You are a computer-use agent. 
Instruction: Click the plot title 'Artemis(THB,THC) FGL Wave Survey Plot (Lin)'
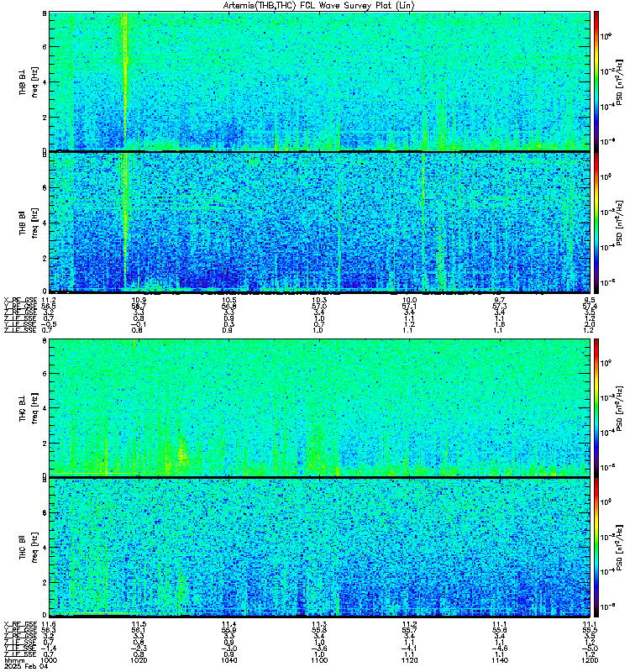[x=319, y=6]
